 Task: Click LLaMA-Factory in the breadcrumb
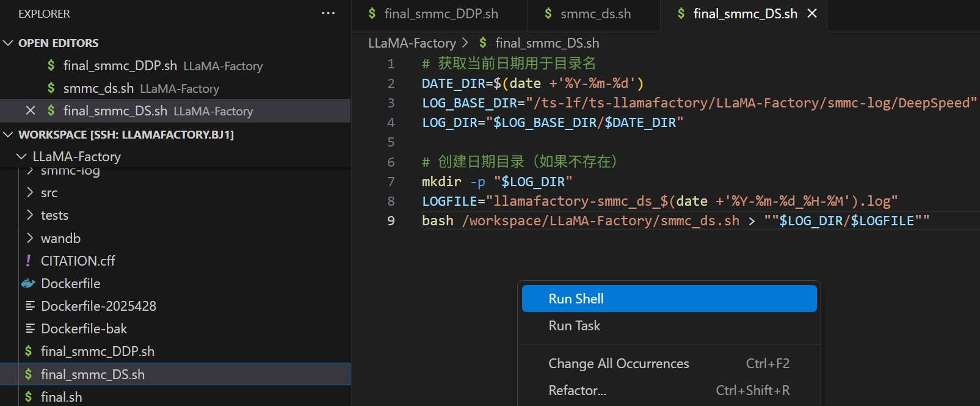point(412,43)
